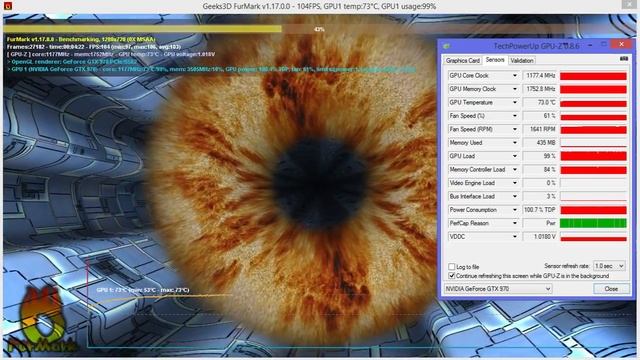Click the green PerfCap Reason graph
640x360 pixels.
(593, 223)
